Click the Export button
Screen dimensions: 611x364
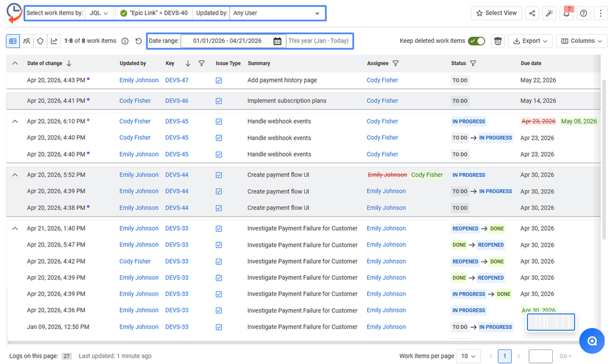pos(530,40)
